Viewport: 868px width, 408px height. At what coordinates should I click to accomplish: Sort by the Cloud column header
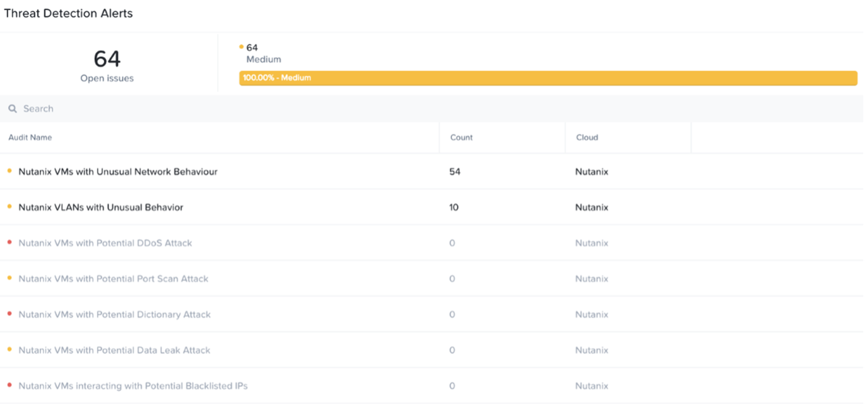click(x=587, y=137)
